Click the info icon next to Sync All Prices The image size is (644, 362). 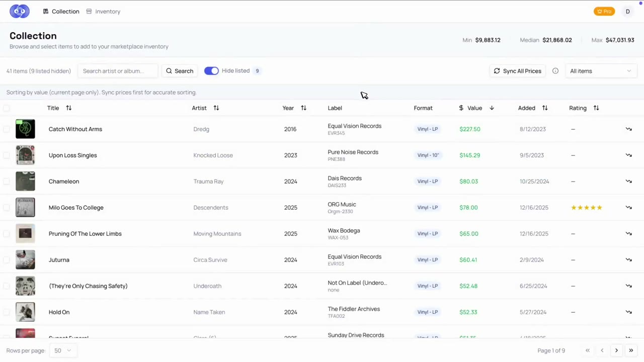[x=555, y=71]
